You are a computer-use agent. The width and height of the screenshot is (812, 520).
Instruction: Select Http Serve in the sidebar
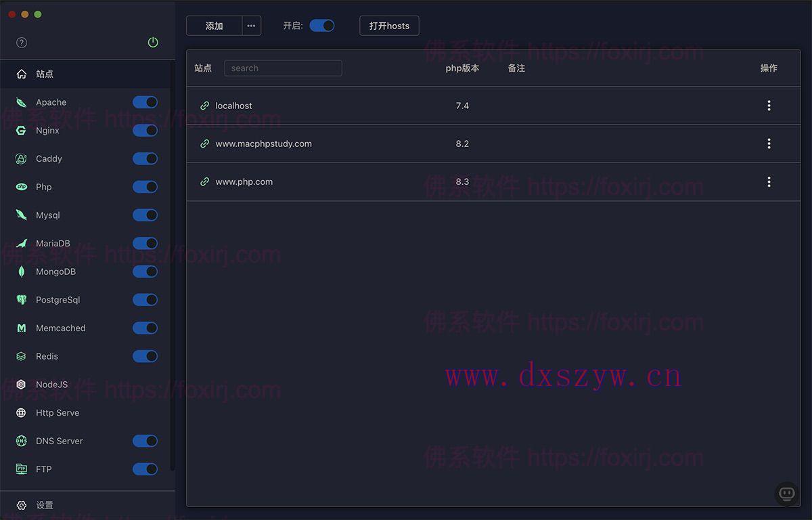(x=58, y=412)
